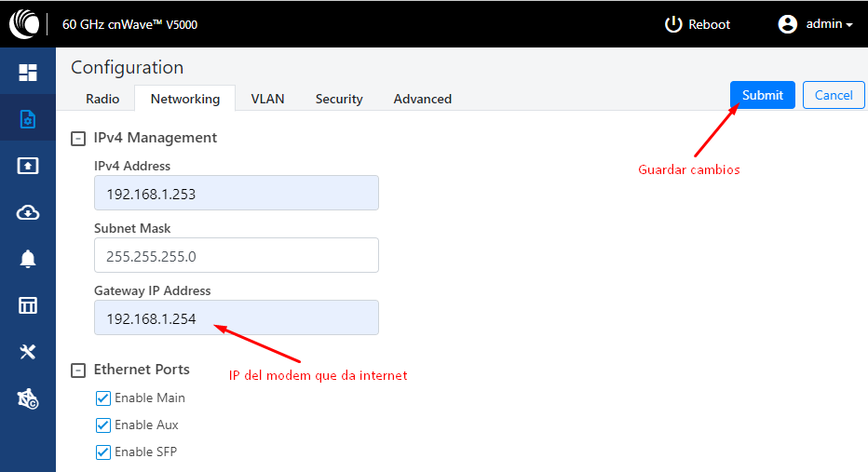Collapse the Ethernet Ports section
The height and width of the screenshot is (472, 868).
(78, 371)
